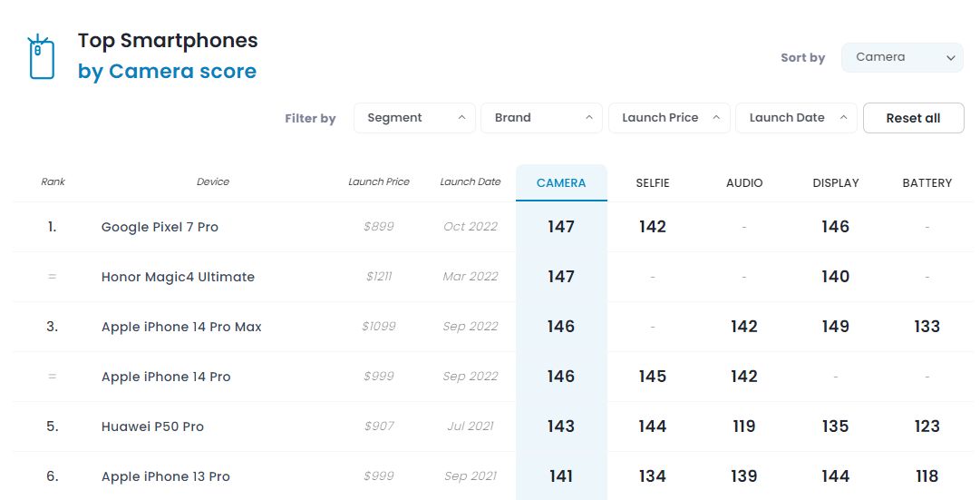
Task: Open Apple iPhone 14 Pro Max link
Action: pyautogui.click(x=181, y=327)
